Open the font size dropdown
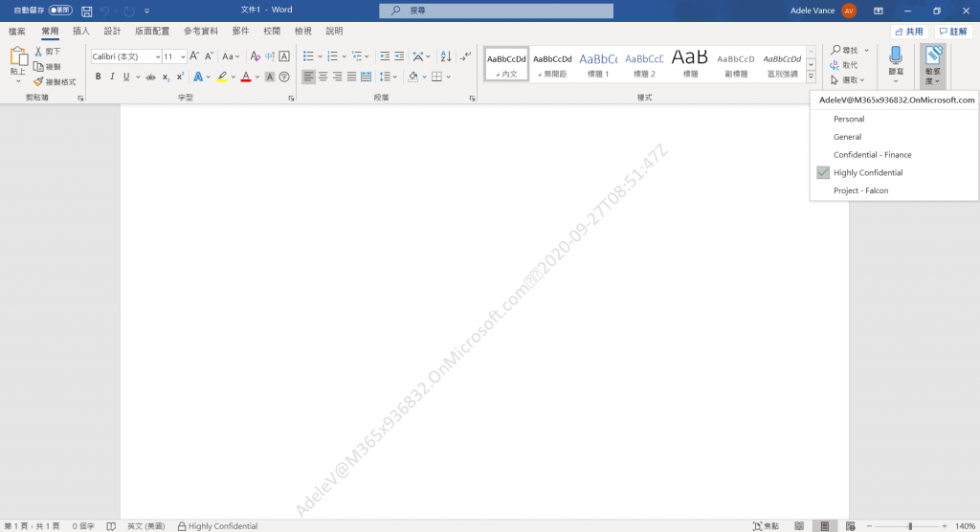This screenshot has width=980, height=532. [183, 56]
